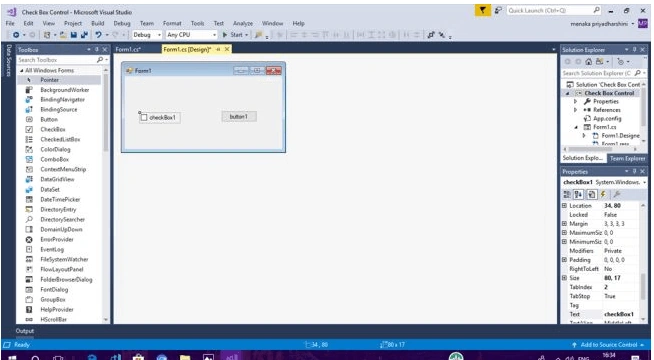Switch to the Team Explorer tab
654x360 pixels.
[x=627, y=158]
